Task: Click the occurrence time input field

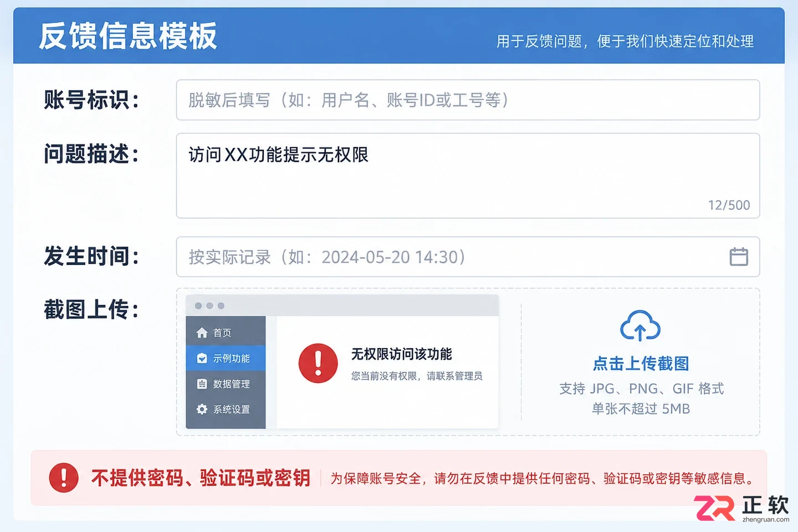Action: tap(468, 257)
